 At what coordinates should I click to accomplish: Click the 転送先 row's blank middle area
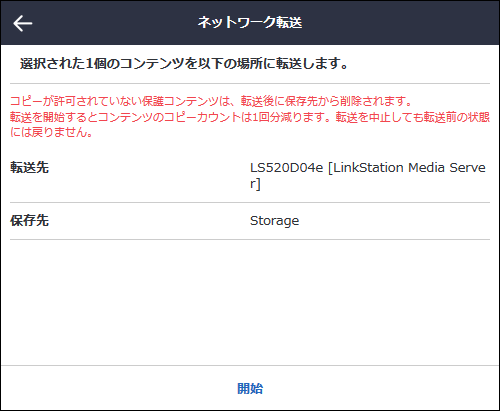(x=148, y=176)
